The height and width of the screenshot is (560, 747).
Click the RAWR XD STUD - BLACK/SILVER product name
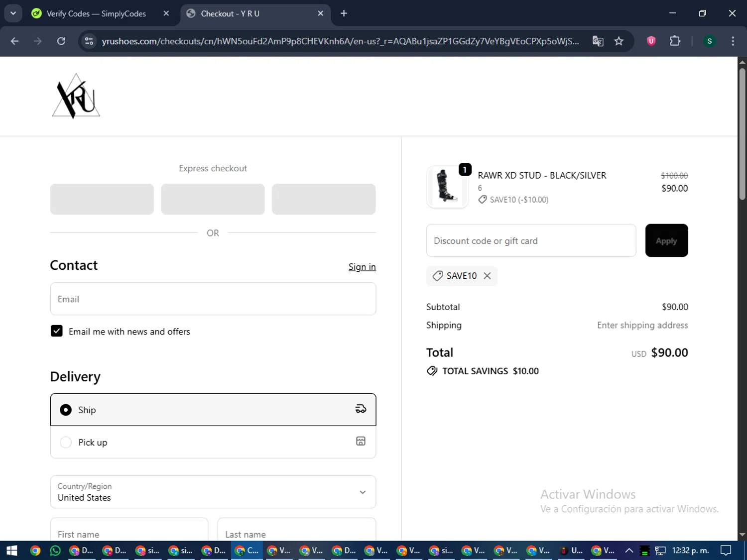pyautogui.click(x=542, y=175)
